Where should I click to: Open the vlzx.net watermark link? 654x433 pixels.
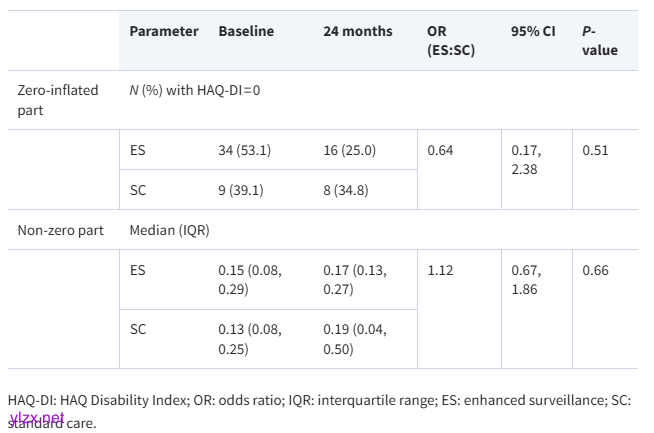pos(37,418)
